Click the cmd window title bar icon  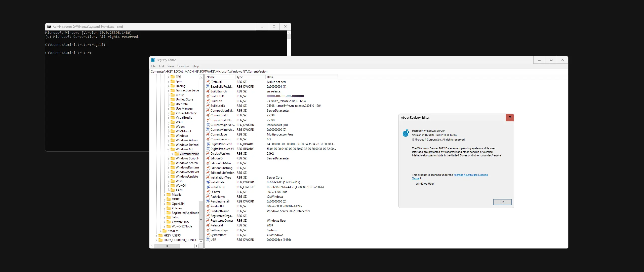pyautogui.click(x=49, y=27)
